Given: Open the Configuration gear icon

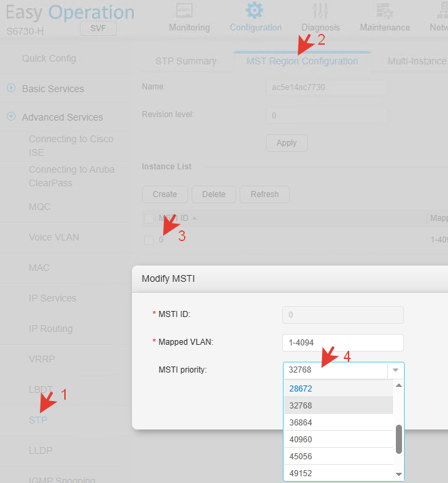Looking at the screenshot, I should 254,10.
